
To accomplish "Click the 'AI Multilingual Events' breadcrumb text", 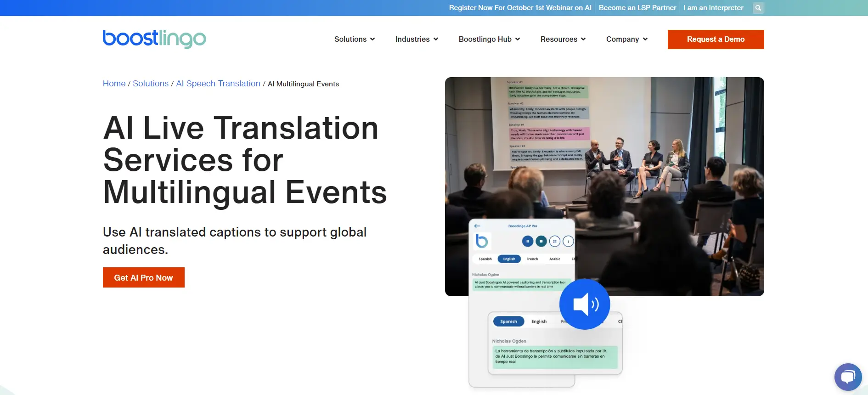I will click(x=303, y=84).
